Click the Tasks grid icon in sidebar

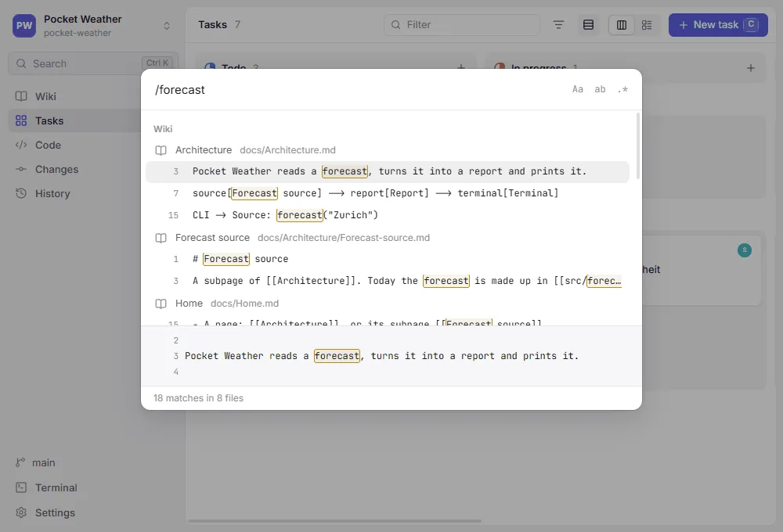click(21, 120)
